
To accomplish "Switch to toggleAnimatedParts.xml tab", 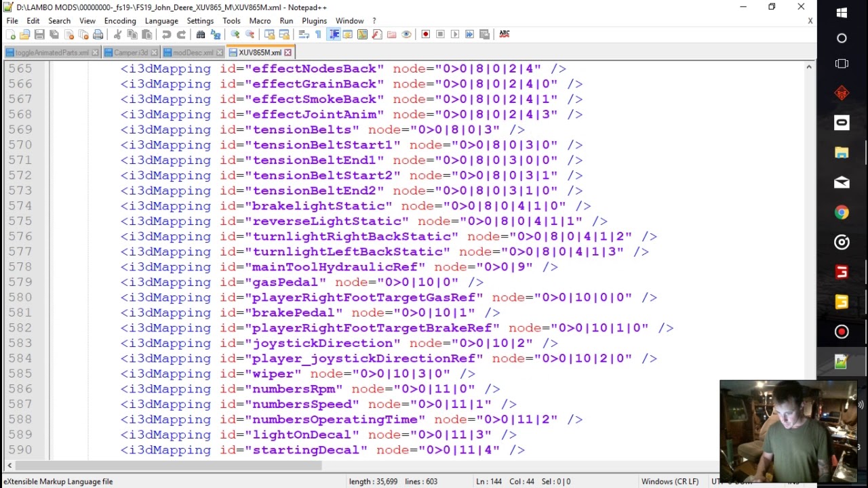I will pyautogui.click(x=51, y=52).
